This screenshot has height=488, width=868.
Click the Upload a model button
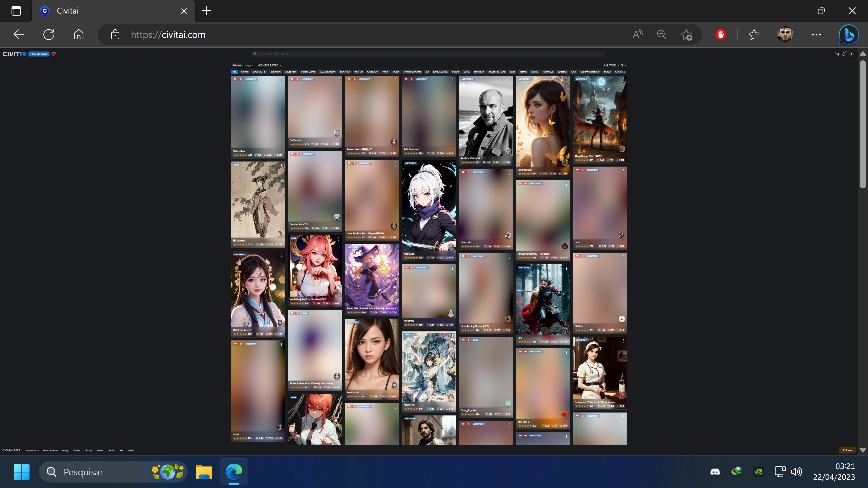click(39, 54)
